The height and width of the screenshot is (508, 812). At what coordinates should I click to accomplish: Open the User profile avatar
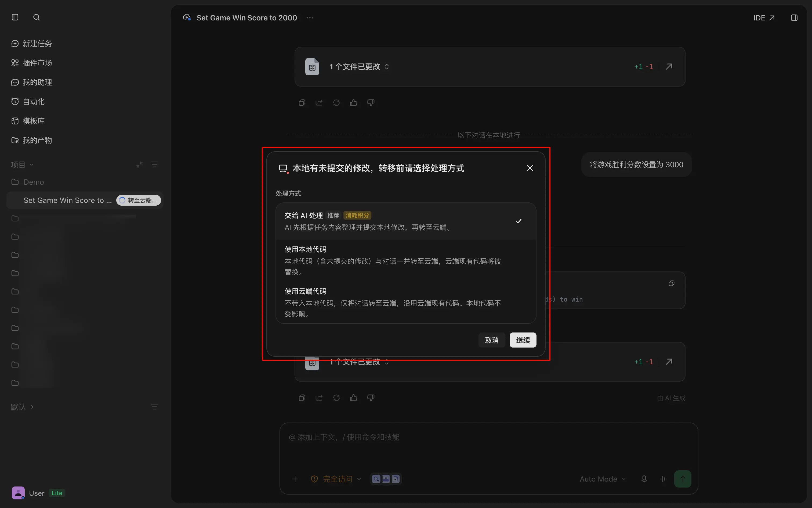pyautogui.click(x=18, y=493)
